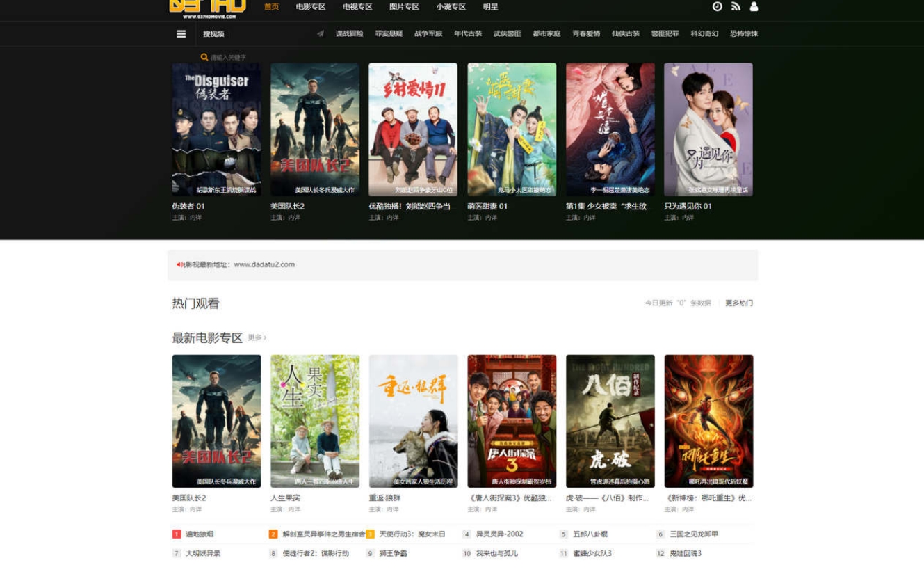Open the 只为遇见你 poster
The height and width of the screenshot is (581, 924).
[x=708, y=129]
